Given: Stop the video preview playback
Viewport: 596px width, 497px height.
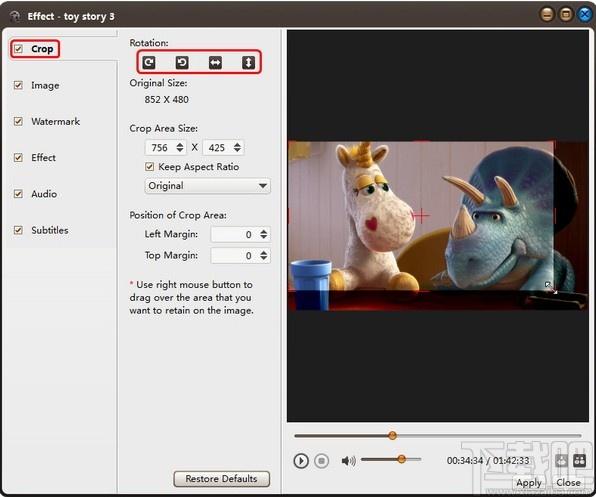Looking at the screenshot, I should pos(322,461).
